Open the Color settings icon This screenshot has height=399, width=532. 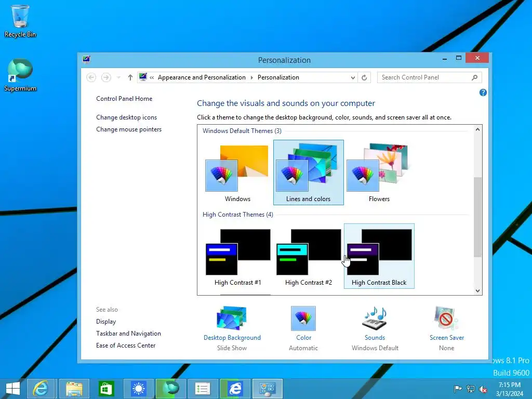(x=303, y=318)
